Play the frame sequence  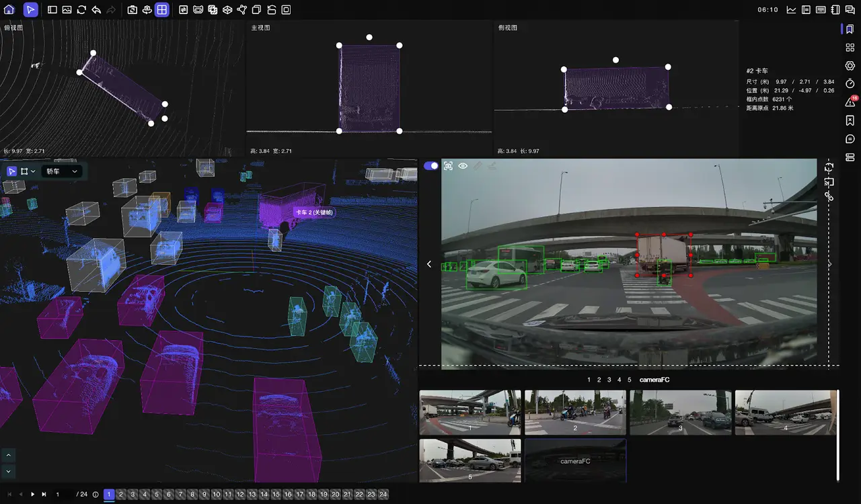pyautogui.click(x=32, y=495)
